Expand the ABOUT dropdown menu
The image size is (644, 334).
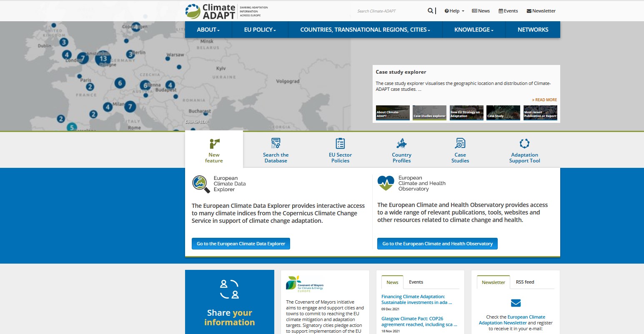(x=208, y=30)
